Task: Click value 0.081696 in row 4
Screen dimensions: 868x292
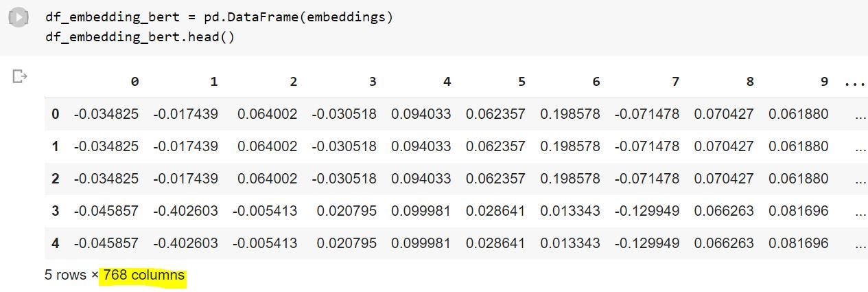Action: click(798, 243)
